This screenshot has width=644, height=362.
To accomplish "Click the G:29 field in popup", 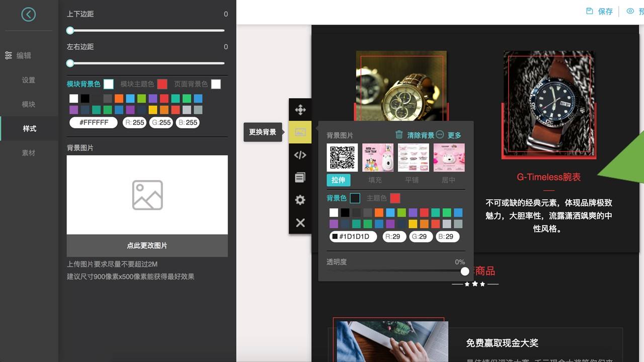I will 421,236.
